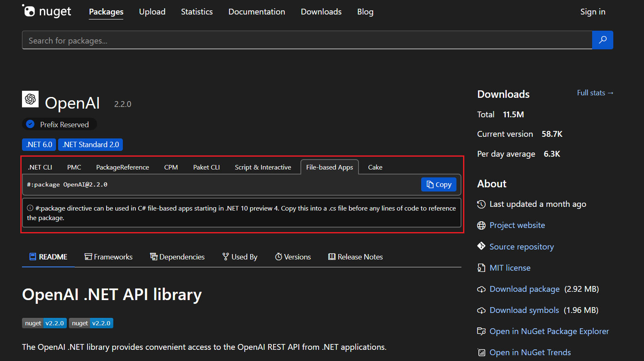Click the license icon beside MIT license

pos(481,268)
